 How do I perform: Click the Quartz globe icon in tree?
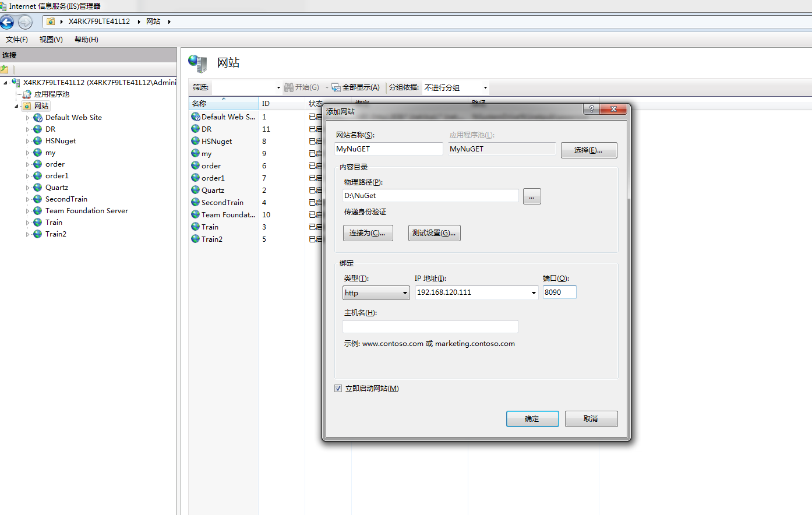[x=38, y=188]
